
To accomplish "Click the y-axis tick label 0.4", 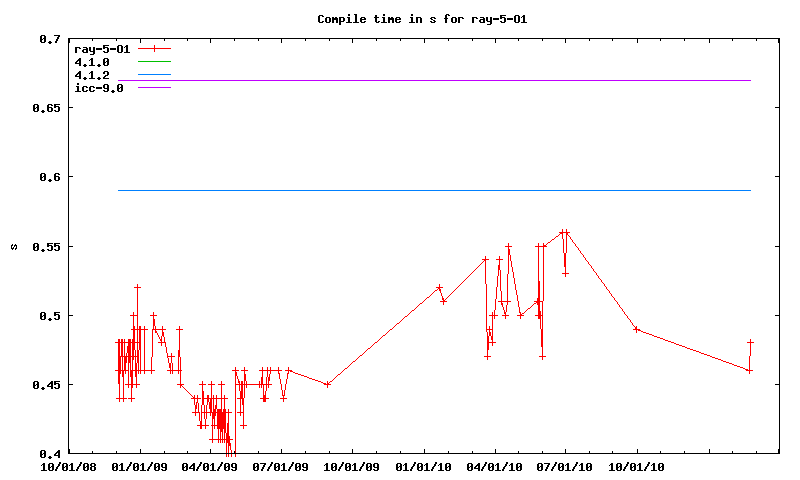I will (50, 453).
